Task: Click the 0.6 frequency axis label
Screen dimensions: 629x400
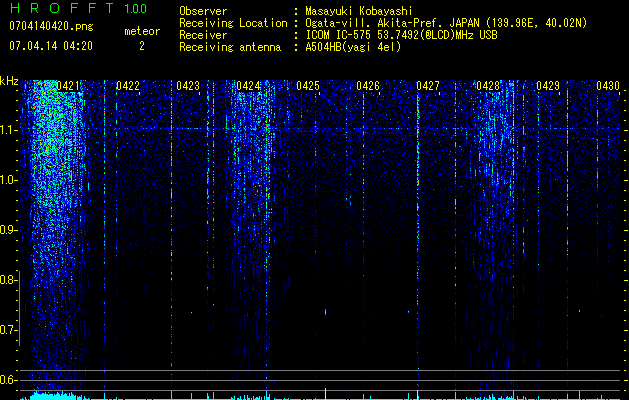Action: pos(8,380)
